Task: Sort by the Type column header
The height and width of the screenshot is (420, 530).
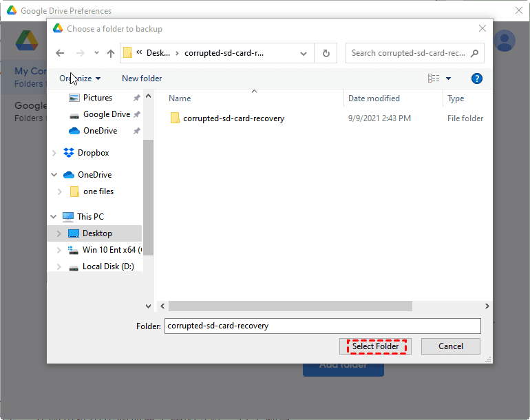Action: 456,98
